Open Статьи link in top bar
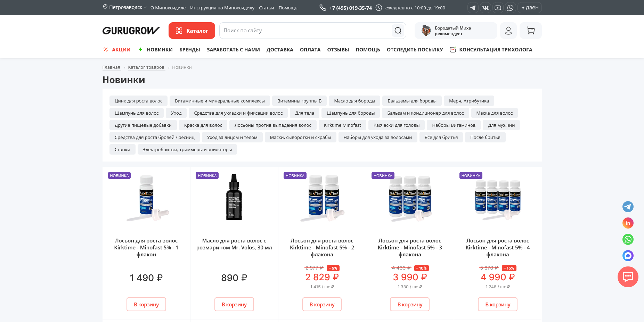Screen dimensions: 644x322 [267, 8]
